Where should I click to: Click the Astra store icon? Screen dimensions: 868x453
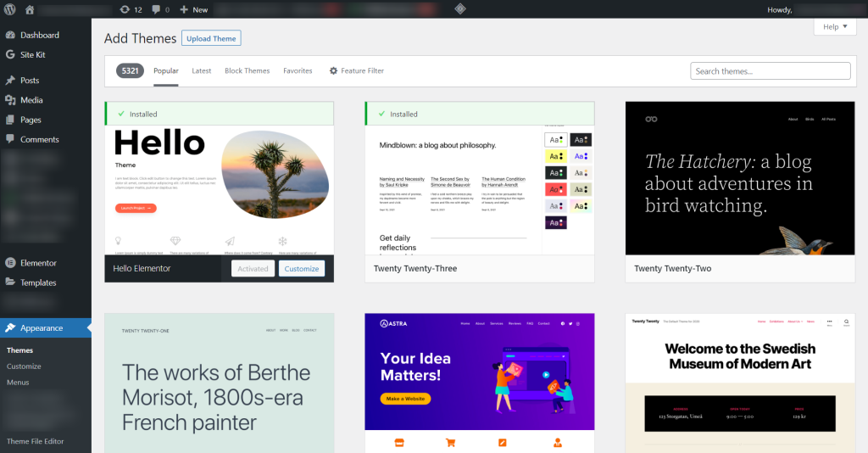point(399,443)
